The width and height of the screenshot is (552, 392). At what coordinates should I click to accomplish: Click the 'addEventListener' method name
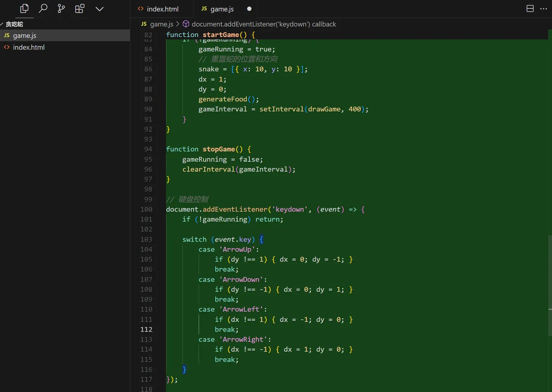[235, 209]
